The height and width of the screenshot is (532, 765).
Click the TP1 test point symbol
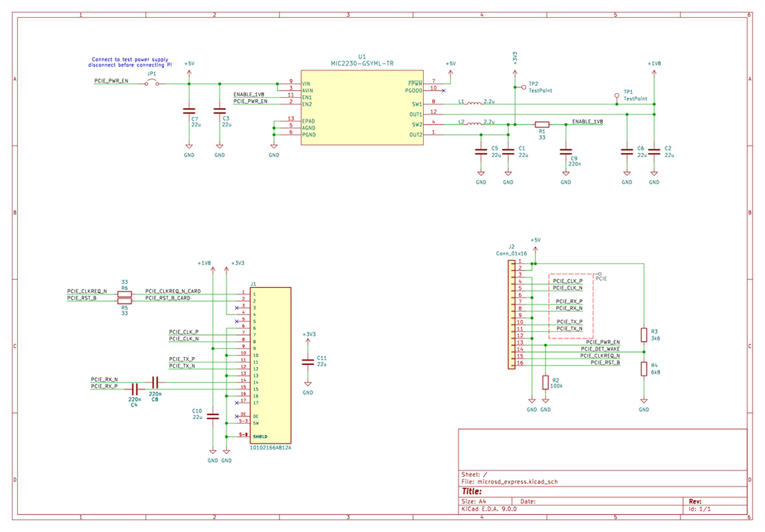click(617, 96)
